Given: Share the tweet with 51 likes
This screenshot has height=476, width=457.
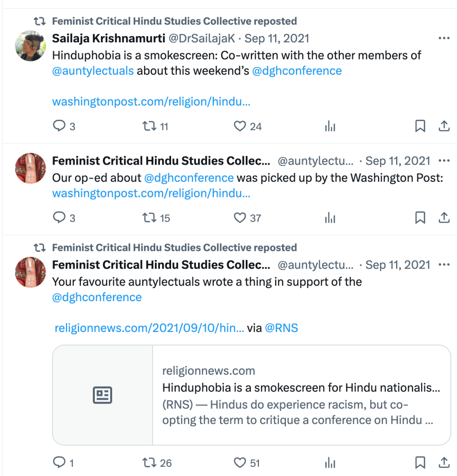Looking at the screenshot, I should pos(444,463).
